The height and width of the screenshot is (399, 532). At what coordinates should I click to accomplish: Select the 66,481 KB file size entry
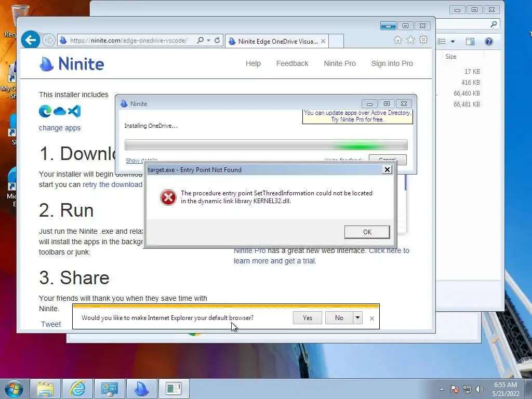(x=467, y=104)
